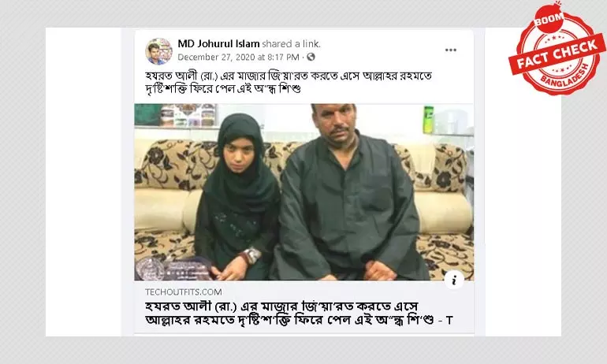Click the plaque held at photo bottom-left
The image size is (607, 364).
(173, 269)
